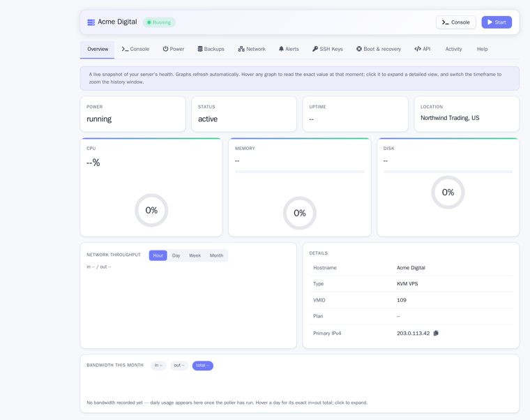Image resolution: width=530 pixels, height=420 pixels.
Task: Click the CPU '--%' value
Action: pos(93,163)
